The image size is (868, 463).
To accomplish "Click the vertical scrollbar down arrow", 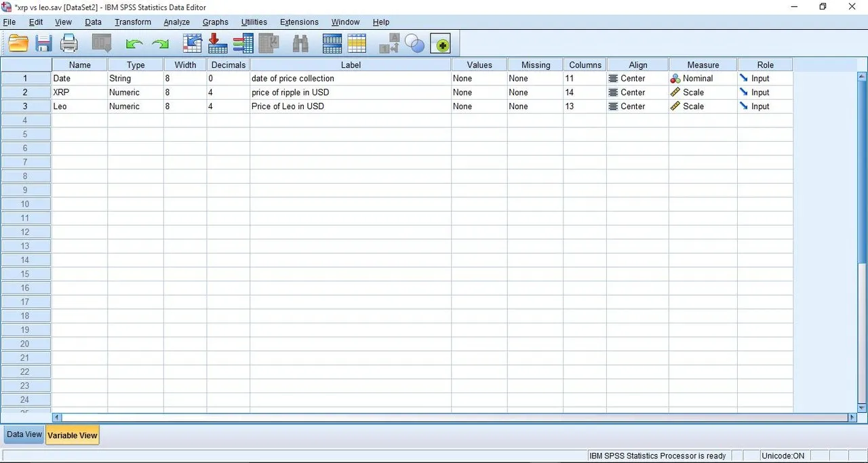I will [x=863, y=407].
